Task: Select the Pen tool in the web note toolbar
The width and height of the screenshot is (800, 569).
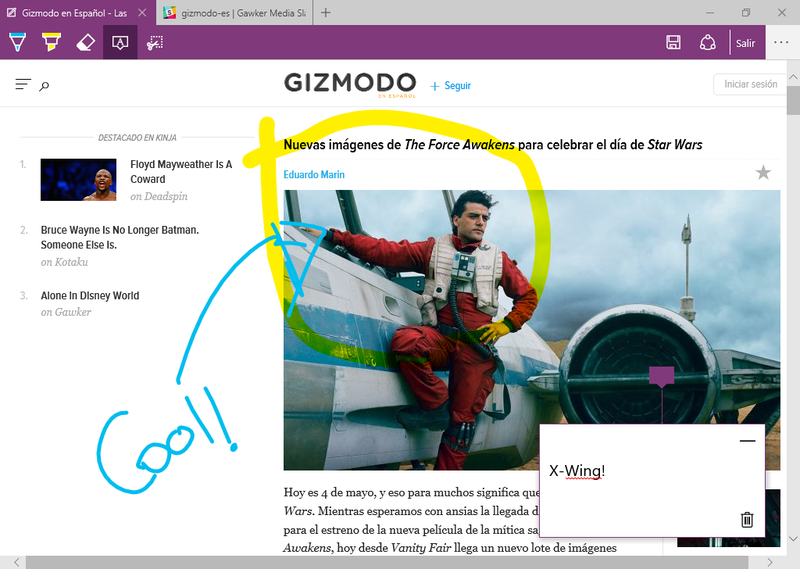Action: [x=17, y=42]
